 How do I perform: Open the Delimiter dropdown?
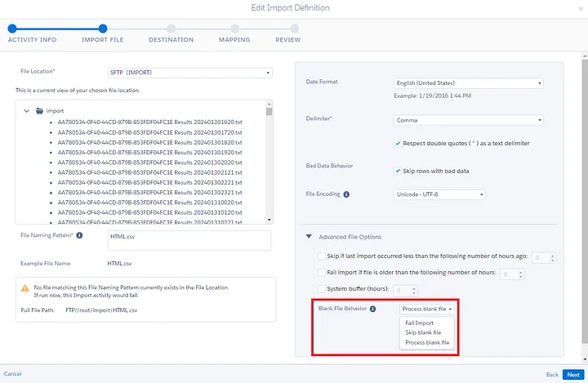[x=469, y=120]
